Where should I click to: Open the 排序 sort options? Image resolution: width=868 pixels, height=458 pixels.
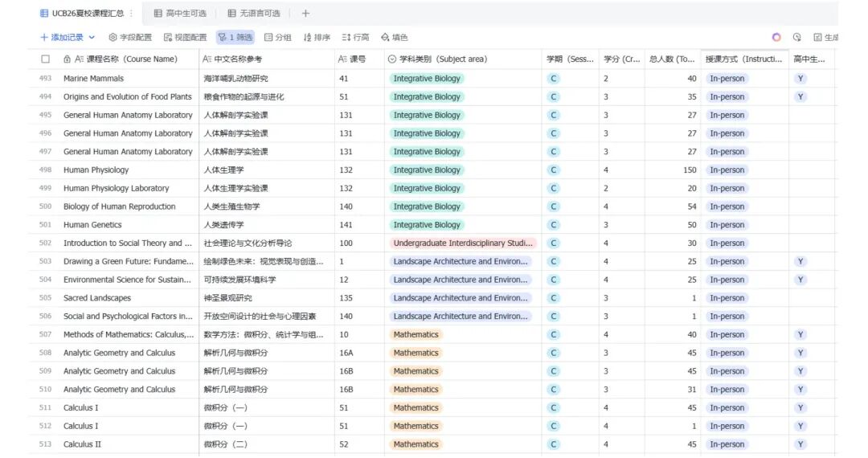pos(317,37)
